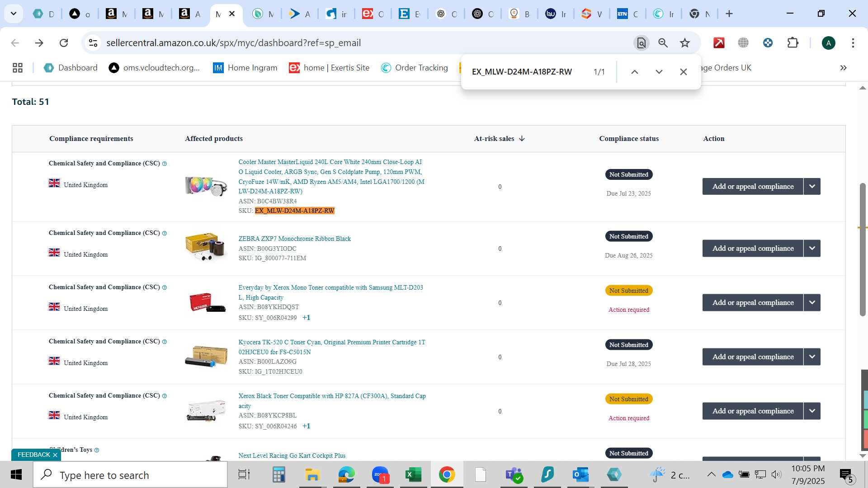The width and height of the screenshot is (868, 488).
Task: Open the Windows Start menu
Action: pyautogui.click(x=16, y=475)
